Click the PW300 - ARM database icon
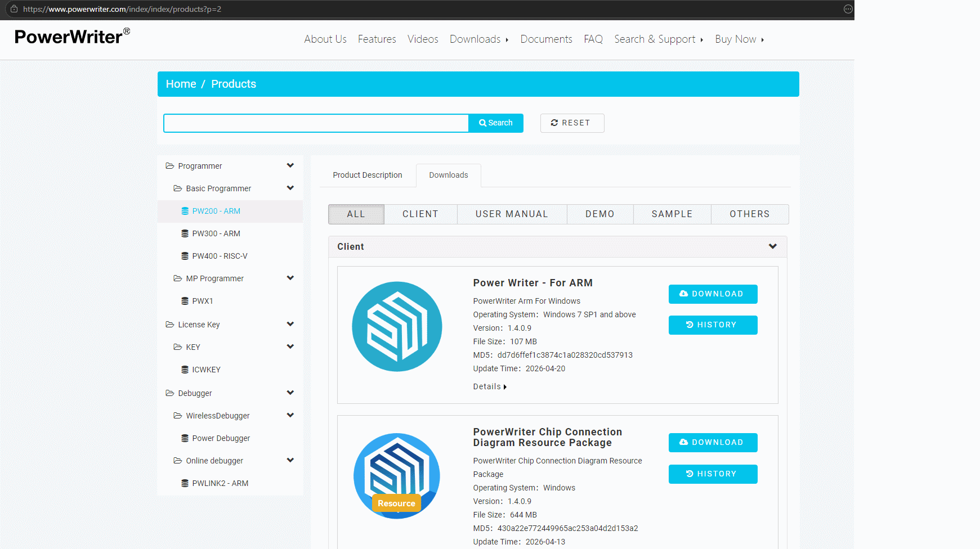This screenshot has height=549, width=980. coord(185,233)
